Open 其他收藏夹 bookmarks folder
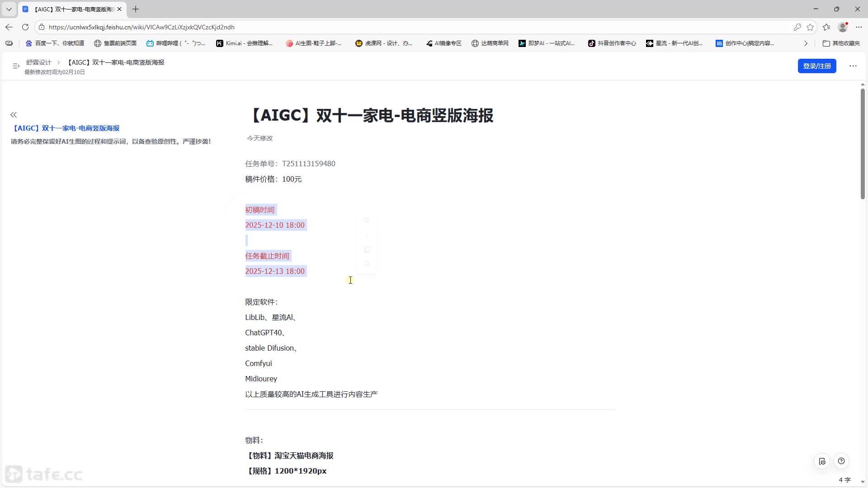868x488 pixels. point(841,43)
